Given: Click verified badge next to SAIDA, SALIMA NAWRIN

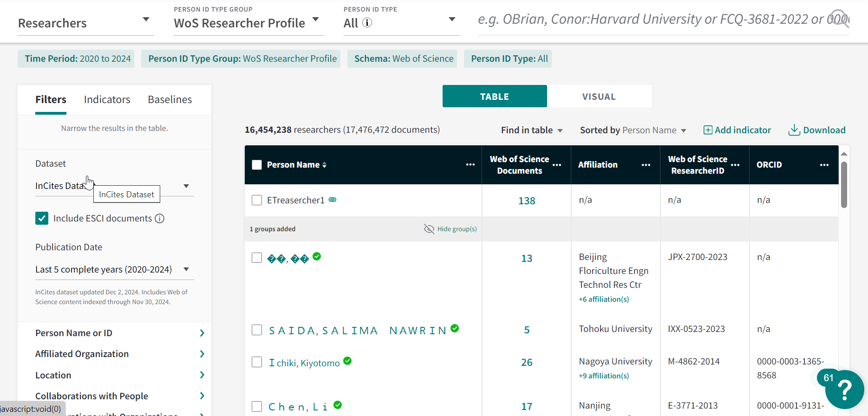Looking at the screenshot, I should click(455, 328).
